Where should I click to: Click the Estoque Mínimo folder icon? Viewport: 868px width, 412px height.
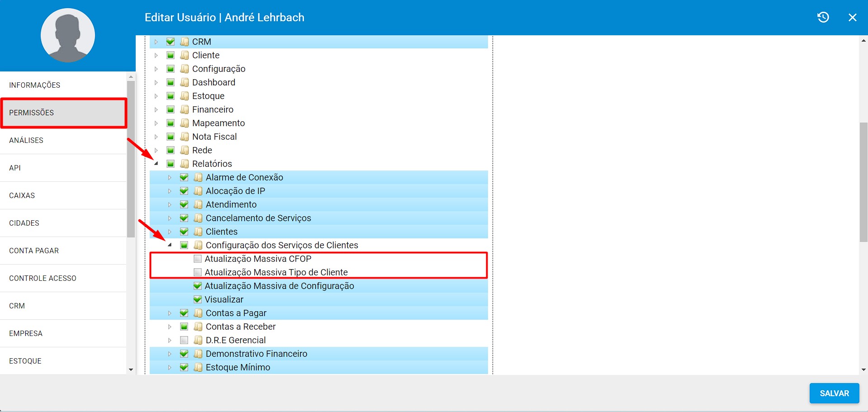198,367
